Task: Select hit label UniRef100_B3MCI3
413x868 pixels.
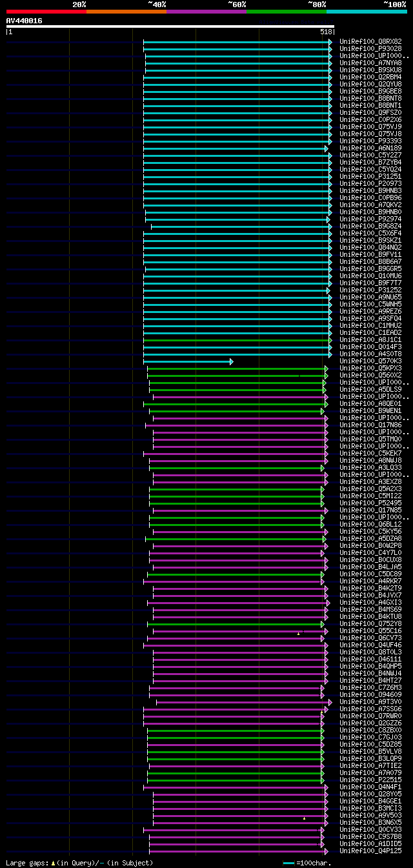Action: pyautogui.click(x=370, y=808)
